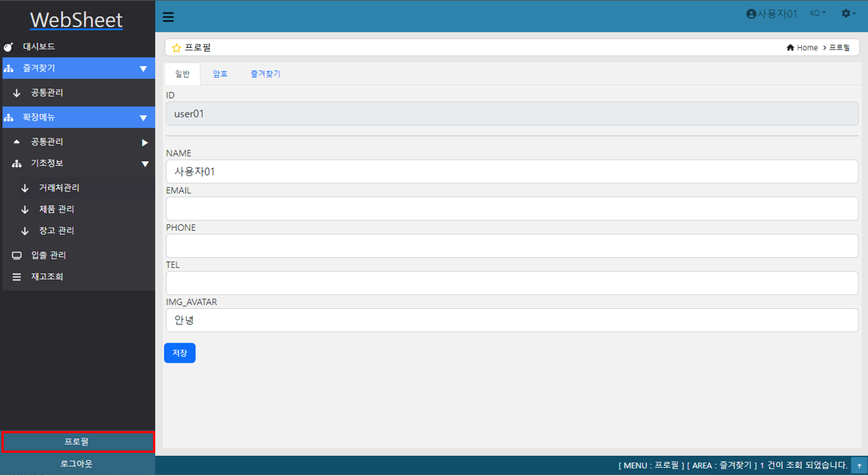Open 입출 관리 menu item
This screenshot has height=476, width=868.
pos(48,256)
